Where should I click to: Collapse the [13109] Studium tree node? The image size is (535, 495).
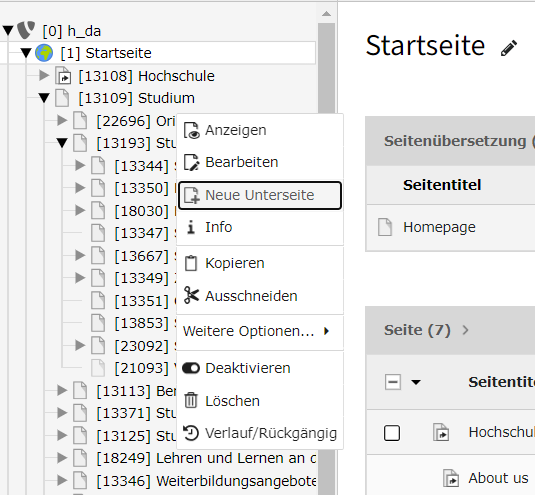[x=44, y=98]
